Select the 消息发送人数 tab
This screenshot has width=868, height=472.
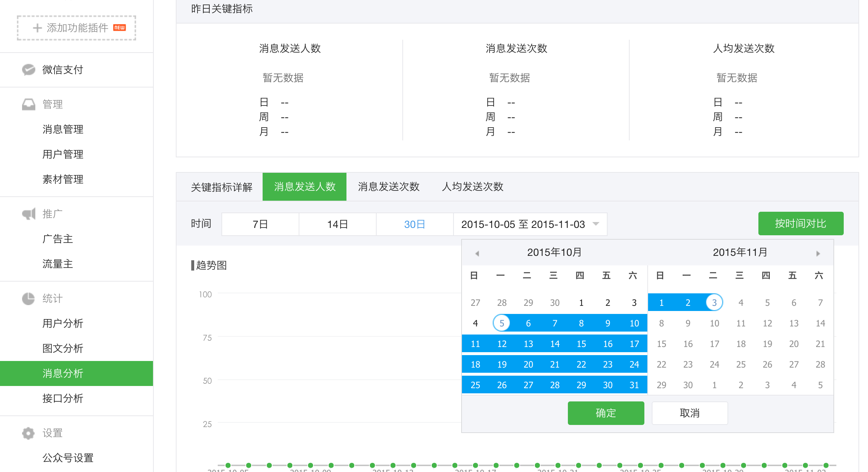305,187
